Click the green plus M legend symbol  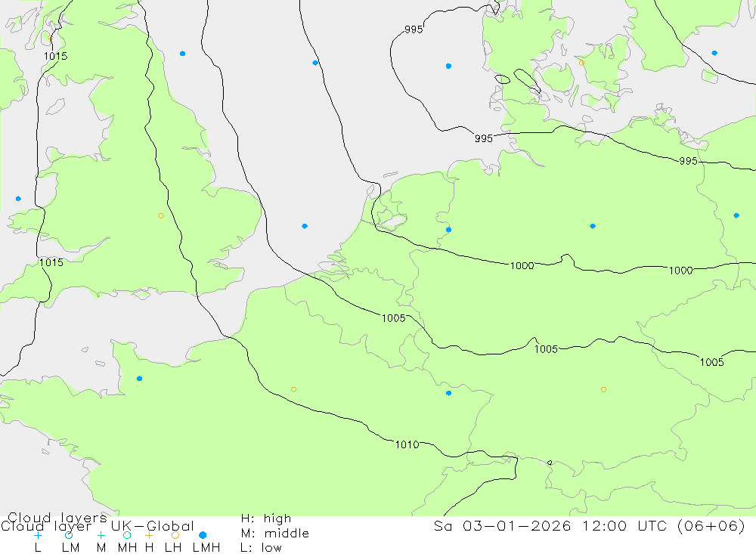tap(101, 535)
